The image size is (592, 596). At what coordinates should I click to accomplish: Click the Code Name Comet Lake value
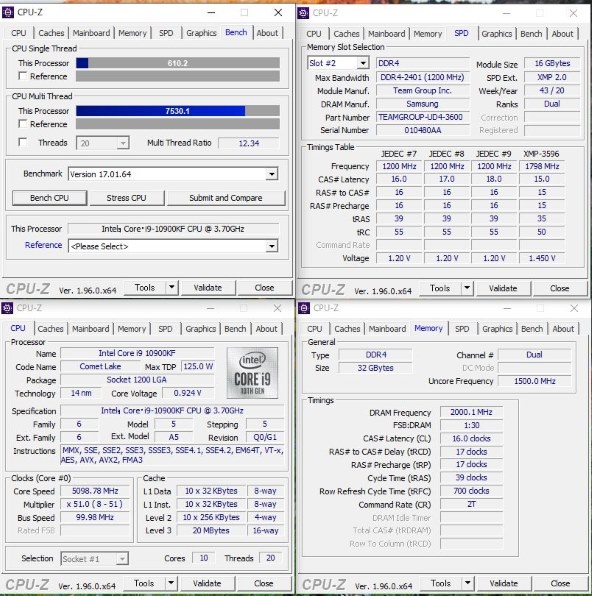click(100, 366)
